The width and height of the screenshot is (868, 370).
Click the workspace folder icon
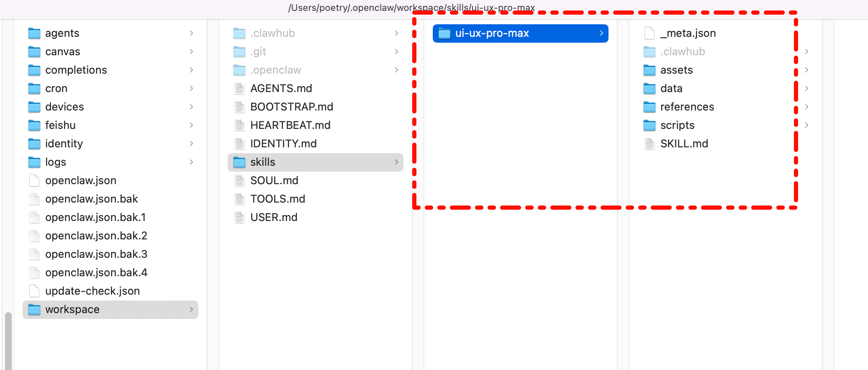point(34,309)
